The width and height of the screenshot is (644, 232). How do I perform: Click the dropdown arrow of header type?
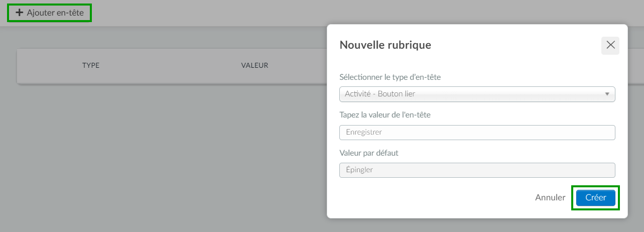click(607, 94)
